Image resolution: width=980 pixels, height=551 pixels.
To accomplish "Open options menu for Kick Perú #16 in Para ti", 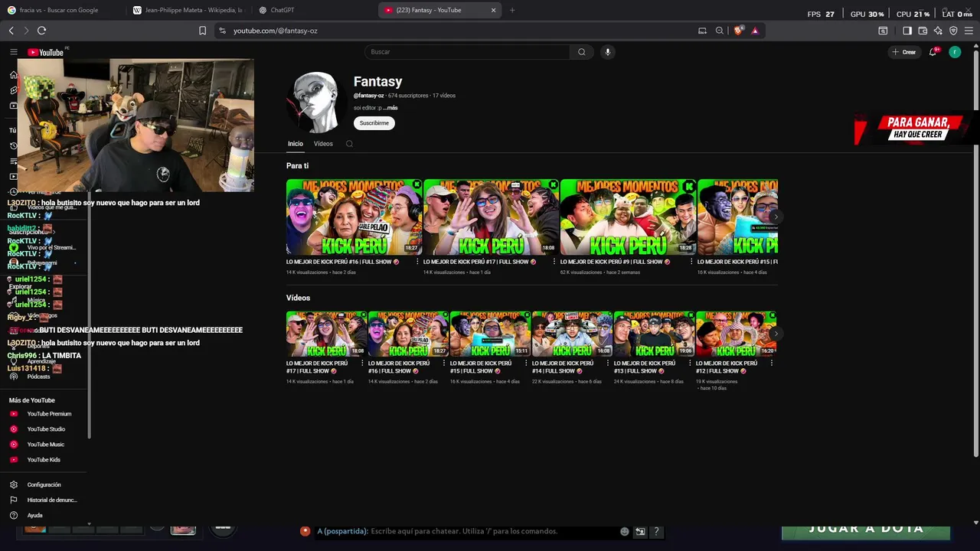I will pyautogui.click(x=416, y=262).
